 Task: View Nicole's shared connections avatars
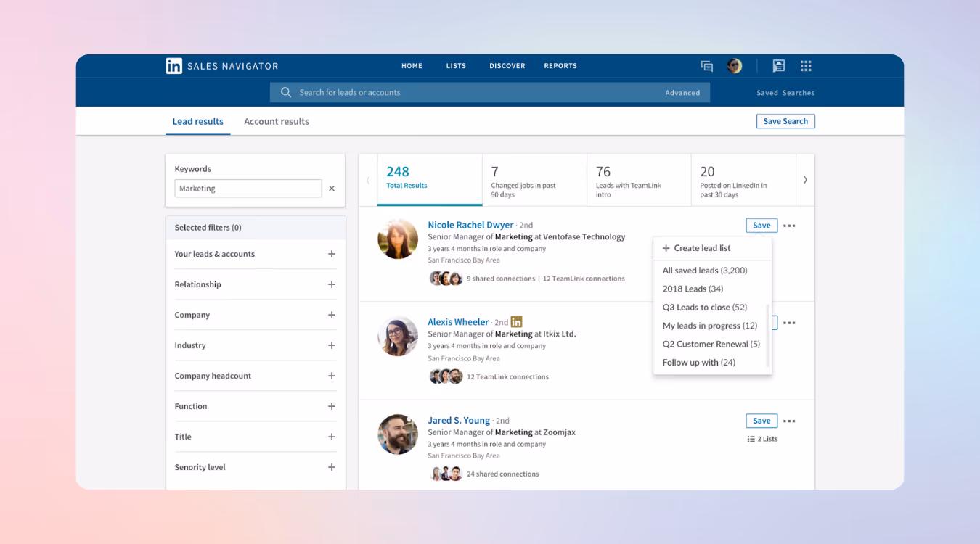(x=446, y=278)
